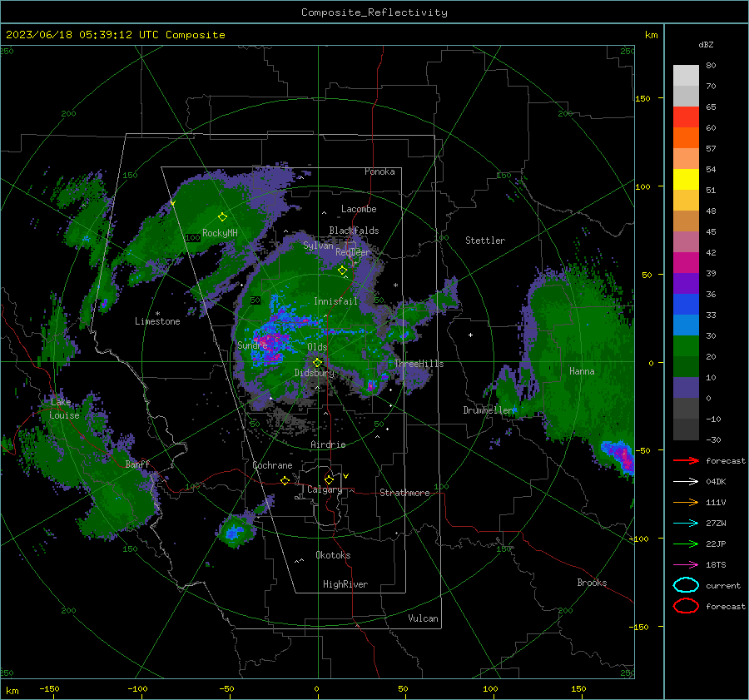Click the Vulcan label
This screenshot has height=700, width=749.
coord(424,618)
